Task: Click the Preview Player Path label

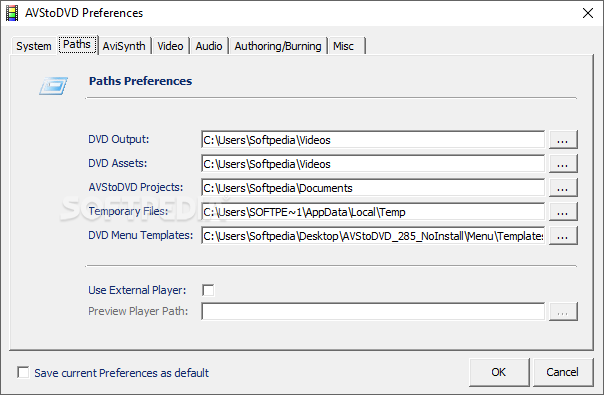Action: (138, 311)
